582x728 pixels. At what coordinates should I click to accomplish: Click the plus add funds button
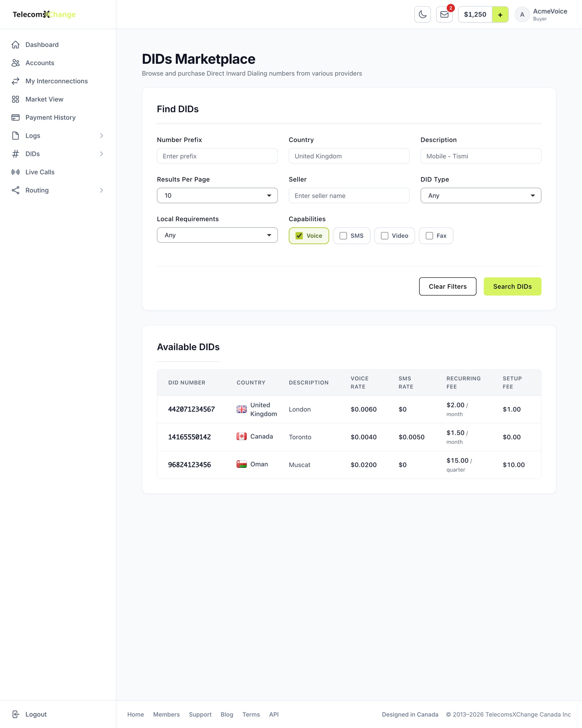click(500, 15)
